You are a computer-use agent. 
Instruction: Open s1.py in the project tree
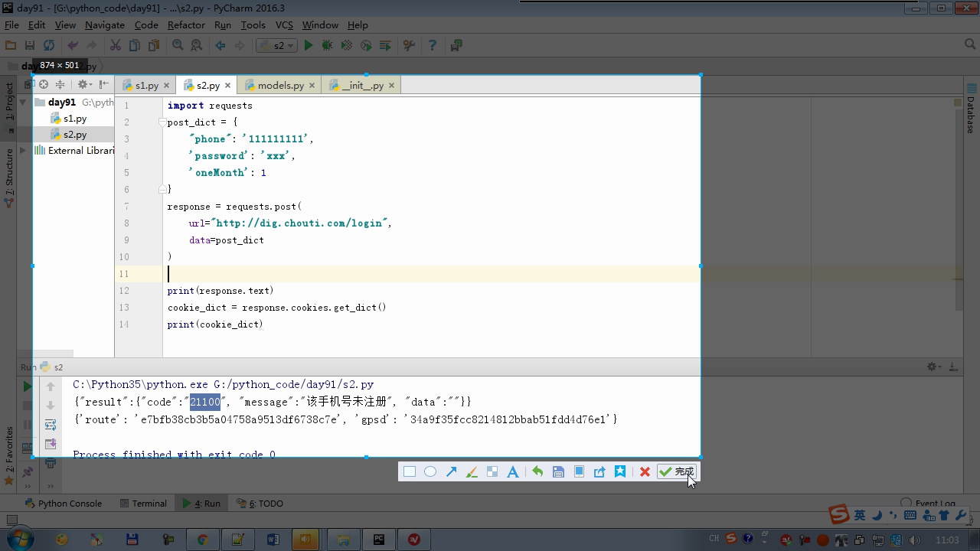[74, 119]
